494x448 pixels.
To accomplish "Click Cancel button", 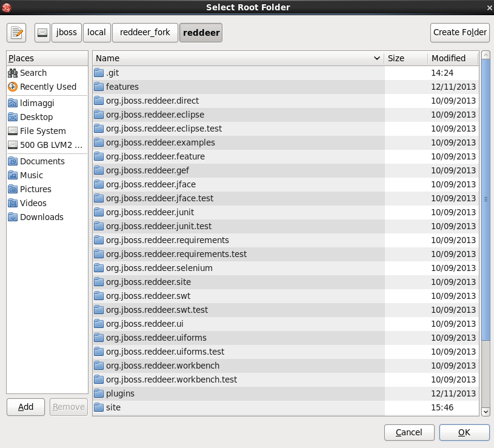I will [x=409, y=432].
